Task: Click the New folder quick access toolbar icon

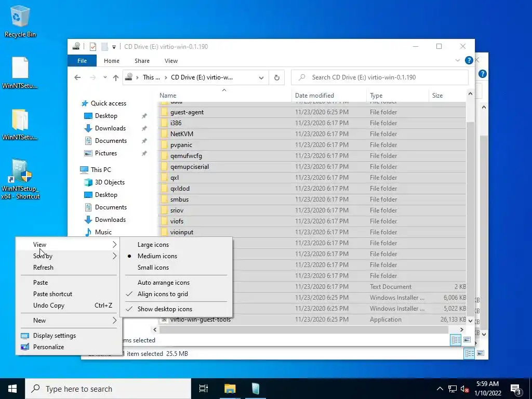Action: 105,47
